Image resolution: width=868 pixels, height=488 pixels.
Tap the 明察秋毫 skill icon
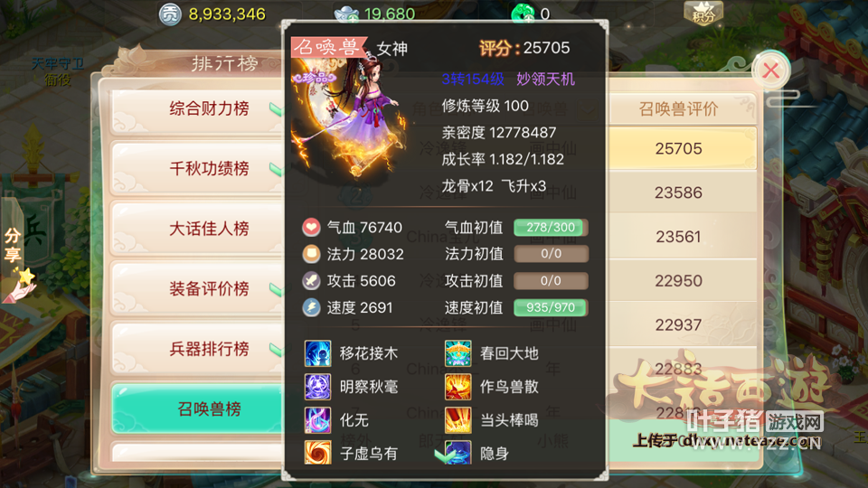317,387
